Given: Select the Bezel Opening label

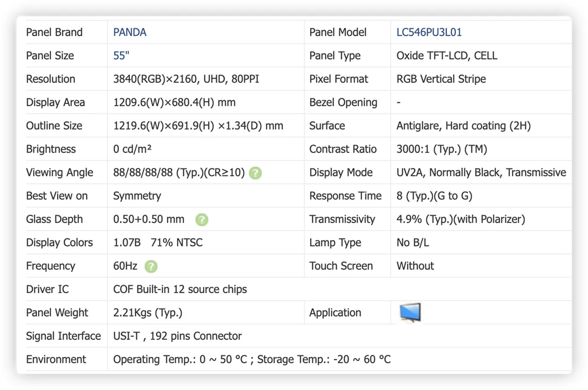Looking at the screenshot, I should (343, 102).
